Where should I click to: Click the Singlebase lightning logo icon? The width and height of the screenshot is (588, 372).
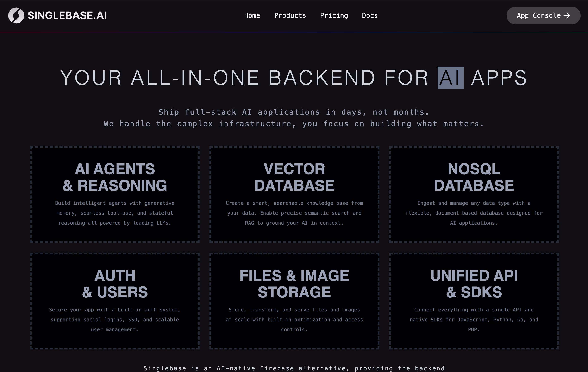click(16, 15)
